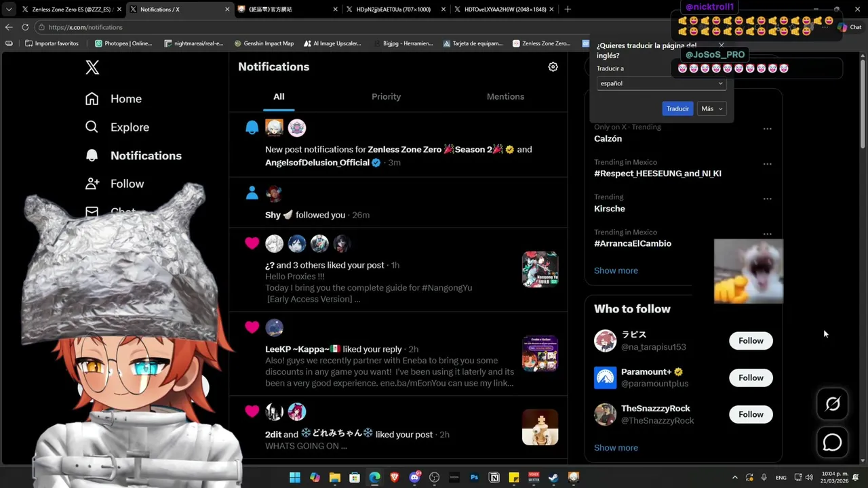Screen dimensions: 868x488
Task: Show more trending topics
Action: point(616,270)
